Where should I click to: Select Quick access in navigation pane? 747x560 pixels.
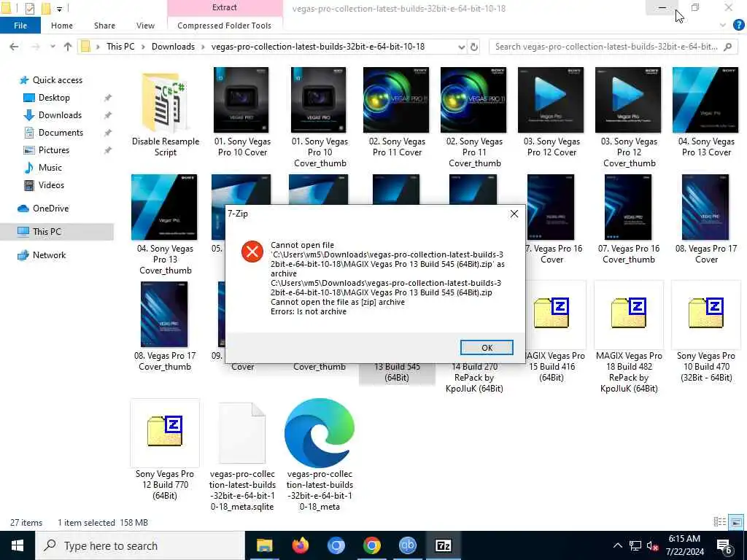[x=57, y=80]
